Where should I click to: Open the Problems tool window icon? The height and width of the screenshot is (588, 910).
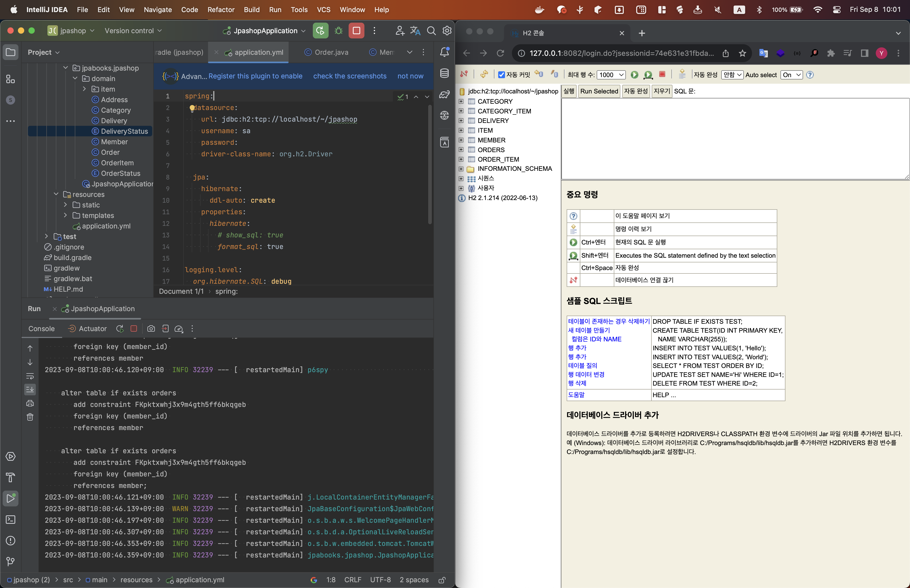tap(10, 541)
